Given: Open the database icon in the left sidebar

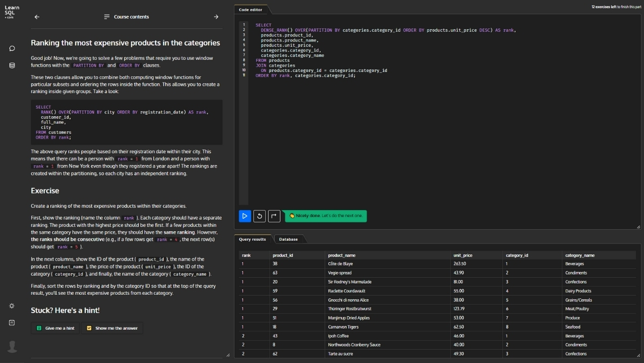Looking at the screenshot, I should click(x=12, y=65).
